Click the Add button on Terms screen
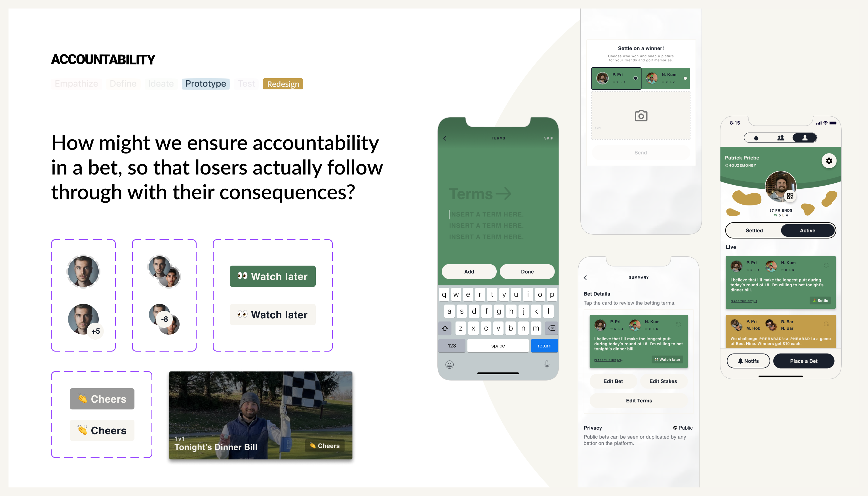 pyautogui.click(x=469, y=272)
